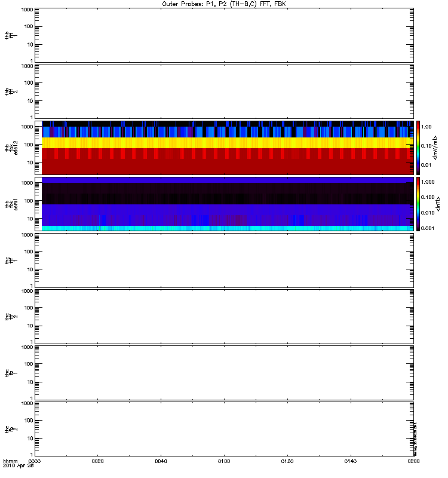Click the '0100' time axis label
The image size is (448, 478).
(224, 461)
